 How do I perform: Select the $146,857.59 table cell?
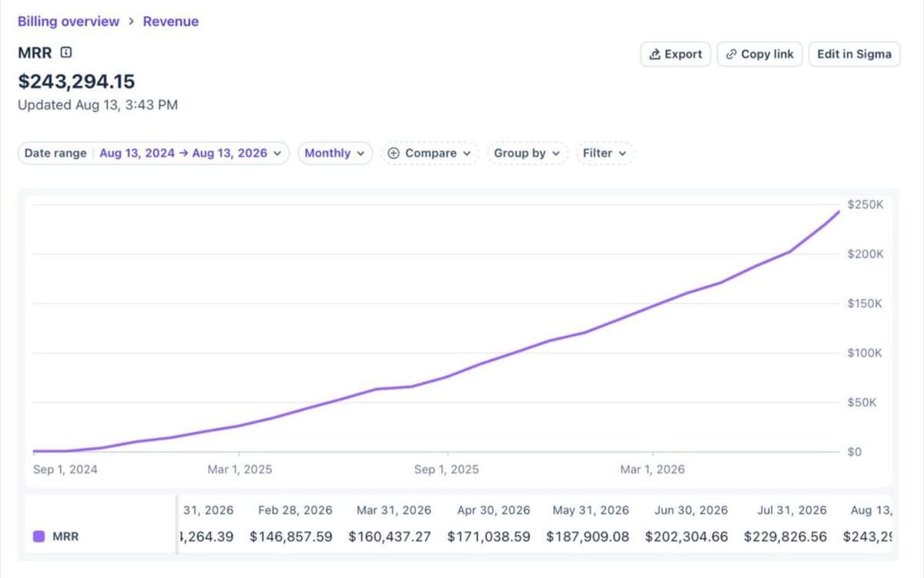click(x=291, y=536)
